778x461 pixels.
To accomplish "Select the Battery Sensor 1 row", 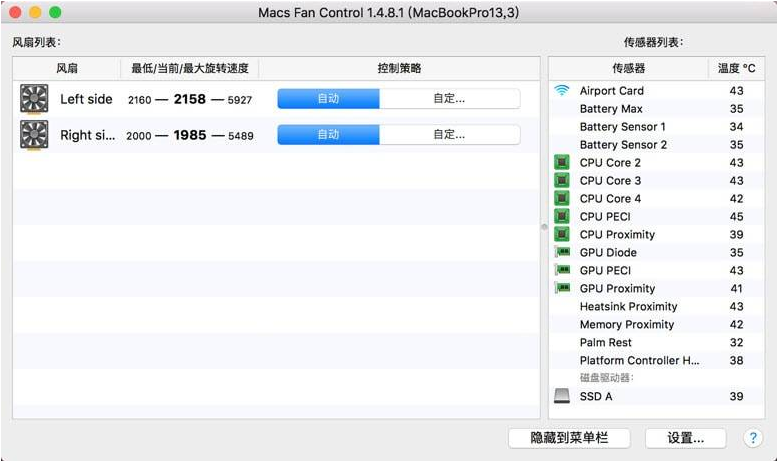I will [x=656, y=127].
